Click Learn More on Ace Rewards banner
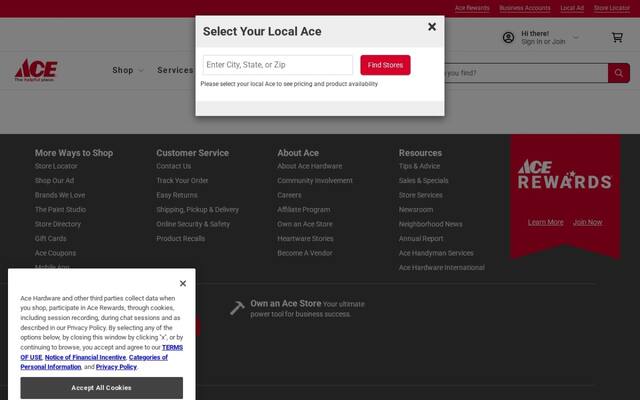640x400 pixels. click(545, 222)
